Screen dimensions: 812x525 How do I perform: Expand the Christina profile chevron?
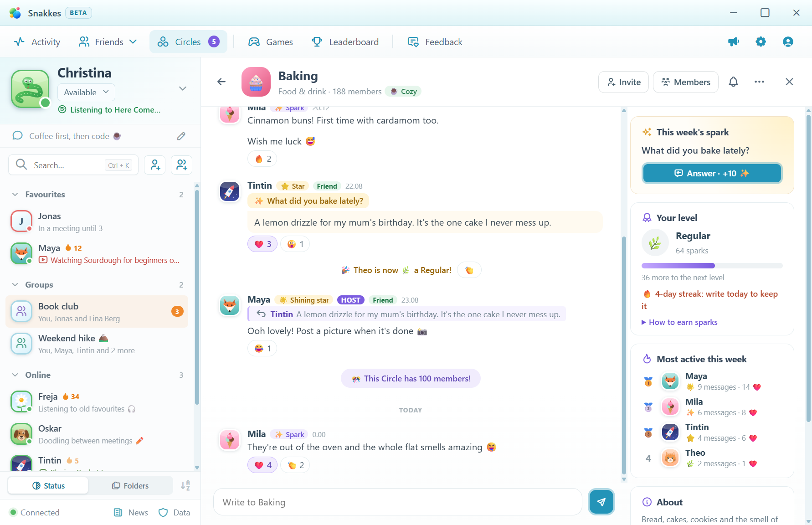(x=183, y=88)
